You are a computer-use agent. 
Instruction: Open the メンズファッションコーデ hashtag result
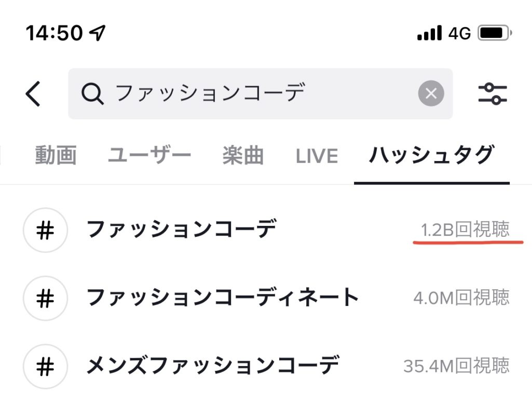266,366
